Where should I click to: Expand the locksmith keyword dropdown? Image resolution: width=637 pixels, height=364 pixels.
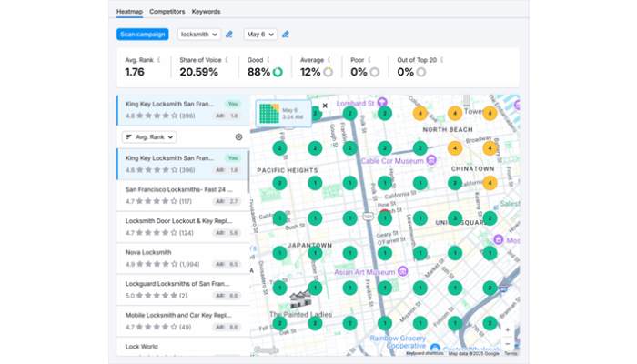[198, 35]
